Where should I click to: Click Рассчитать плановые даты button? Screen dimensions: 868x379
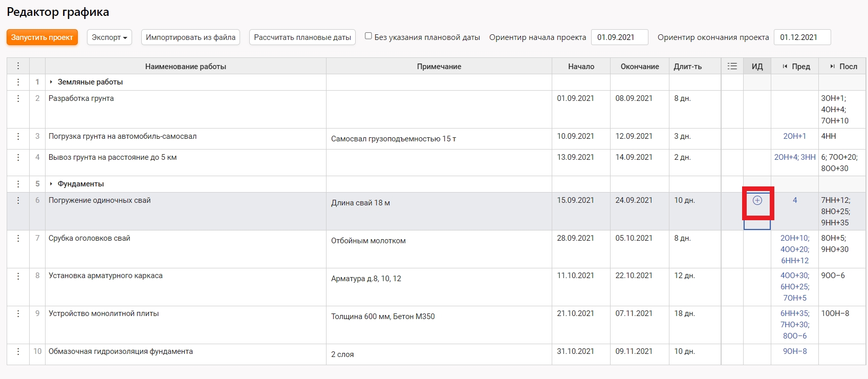(x=302, y=37)
